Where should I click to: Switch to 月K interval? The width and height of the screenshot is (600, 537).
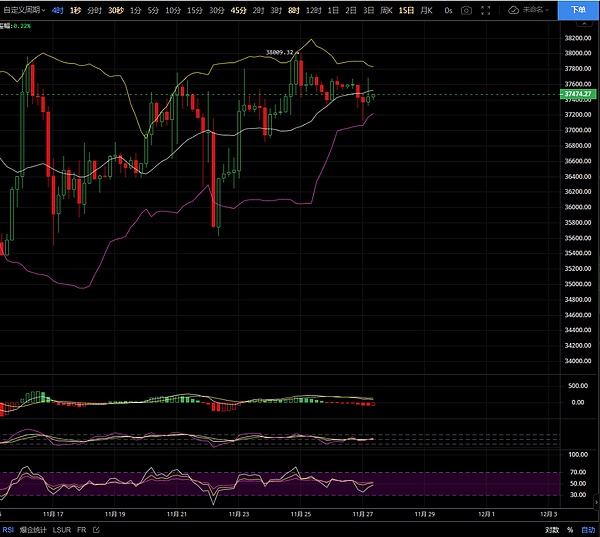click(427, 9)
